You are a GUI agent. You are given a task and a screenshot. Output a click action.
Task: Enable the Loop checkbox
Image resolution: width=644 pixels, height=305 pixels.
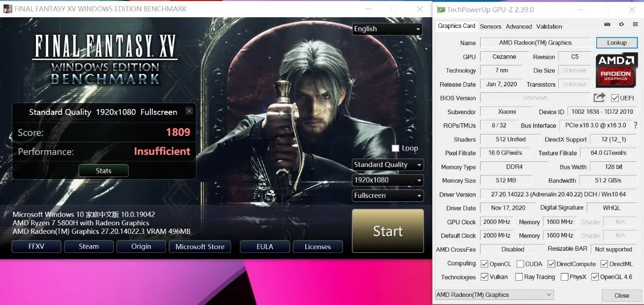coord(396,148)
